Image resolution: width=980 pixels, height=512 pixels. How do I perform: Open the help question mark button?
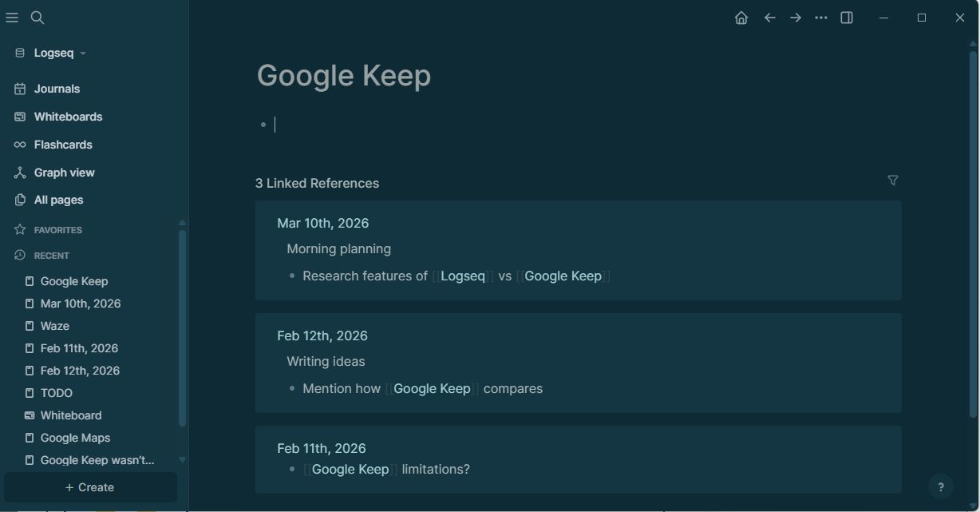click(941, 486)
